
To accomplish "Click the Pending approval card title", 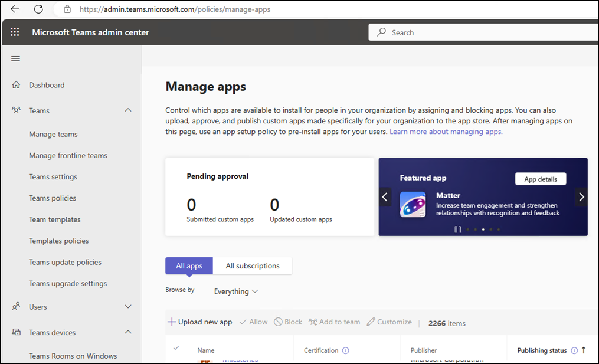I will (x=217, y=176).
